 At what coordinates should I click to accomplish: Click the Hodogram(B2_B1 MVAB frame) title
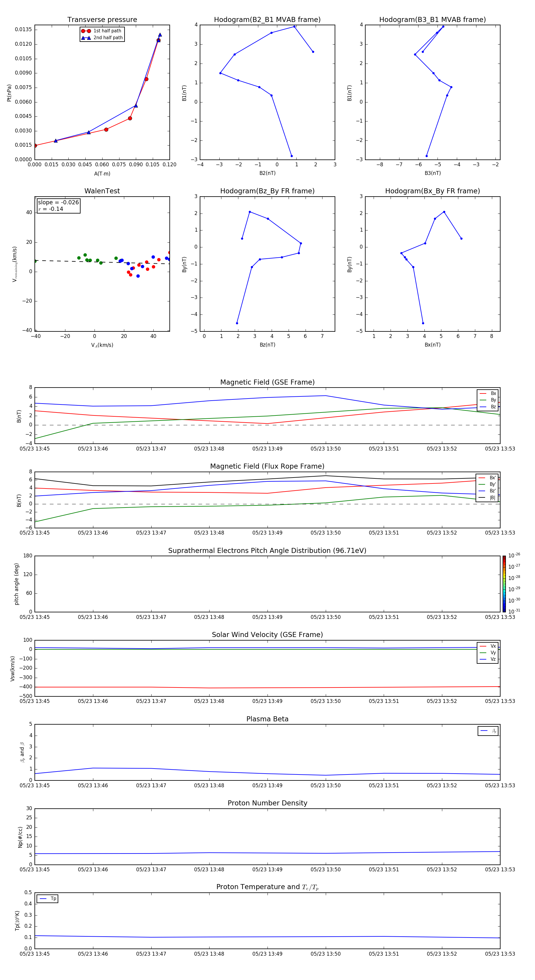tap(267, 20)
